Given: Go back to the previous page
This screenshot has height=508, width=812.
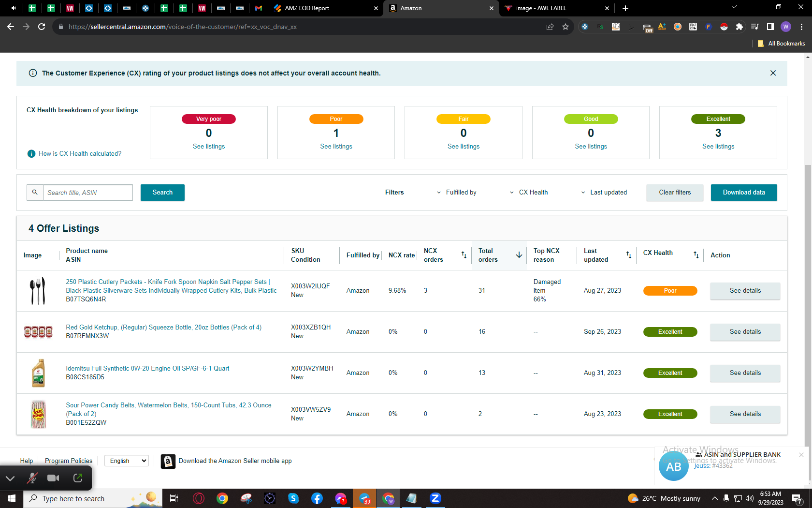Looking at the screenshot, I should [x=11, y=27].
